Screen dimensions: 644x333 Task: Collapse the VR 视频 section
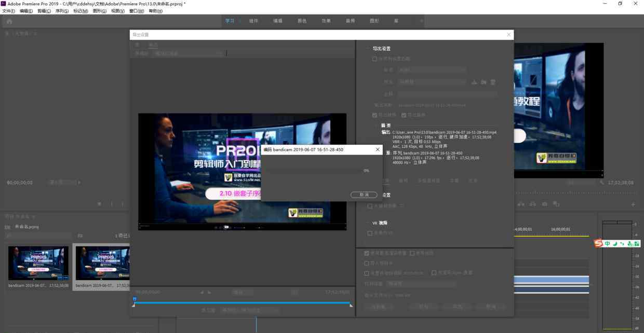click(368, 223)
